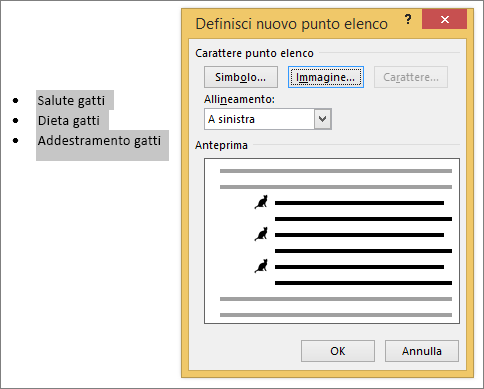Cancel the dialog with Annulla
The image size is (484, 389).
[422, 351]
